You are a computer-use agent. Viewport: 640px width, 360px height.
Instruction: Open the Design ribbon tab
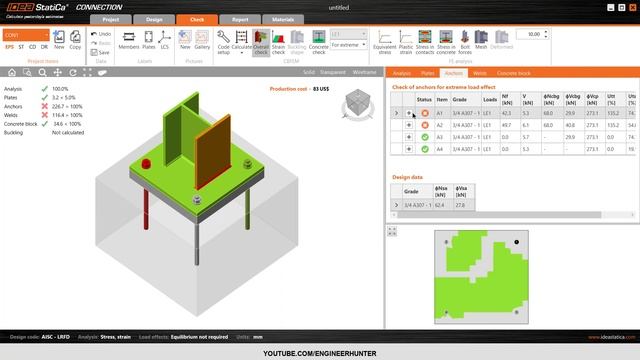[154, 20]
